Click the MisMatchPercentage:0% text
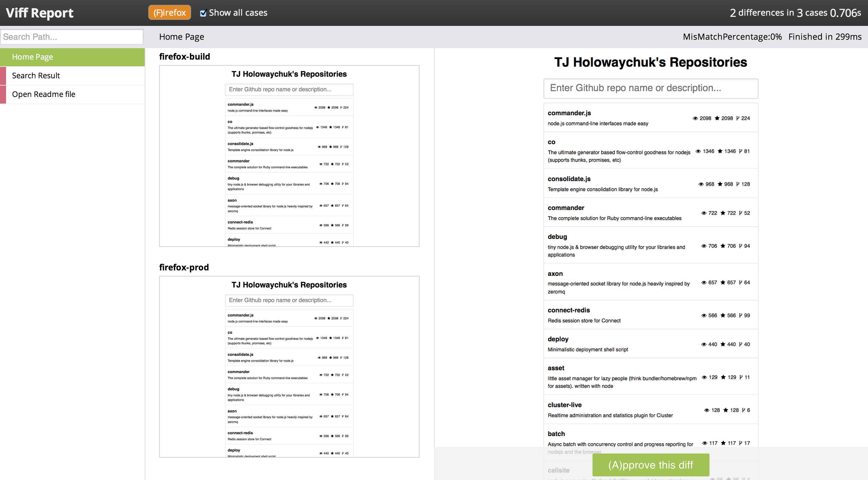The height and width of the screenshot is (480, 868). click(x=732, y=37)
